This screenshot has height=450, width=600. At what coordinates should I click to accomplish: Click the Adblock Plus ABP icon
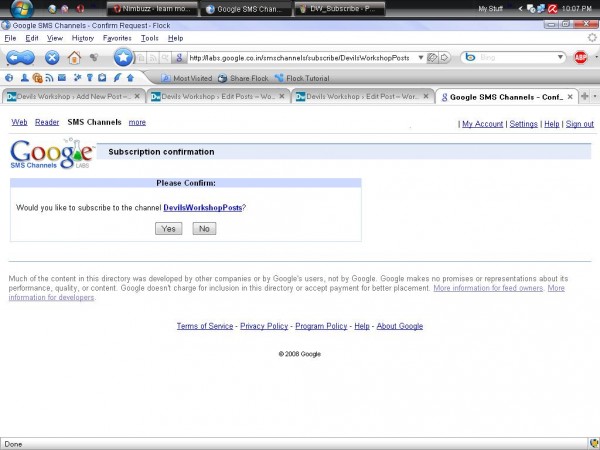pyautogui.click(x=580, y=57)
